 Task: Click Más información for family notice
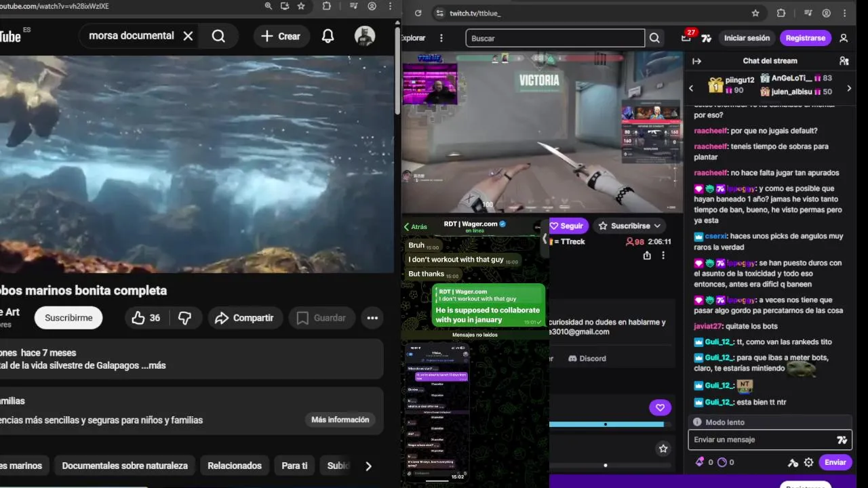340,420
